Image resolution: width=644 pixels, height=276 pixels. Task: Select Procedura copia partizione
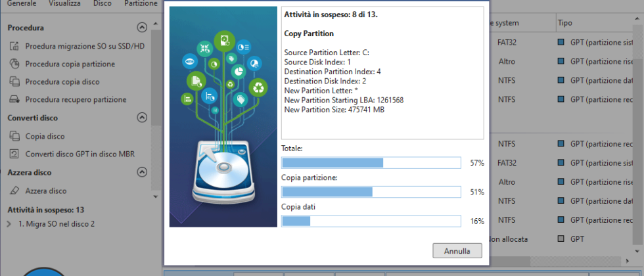click(x=70, y=64)
